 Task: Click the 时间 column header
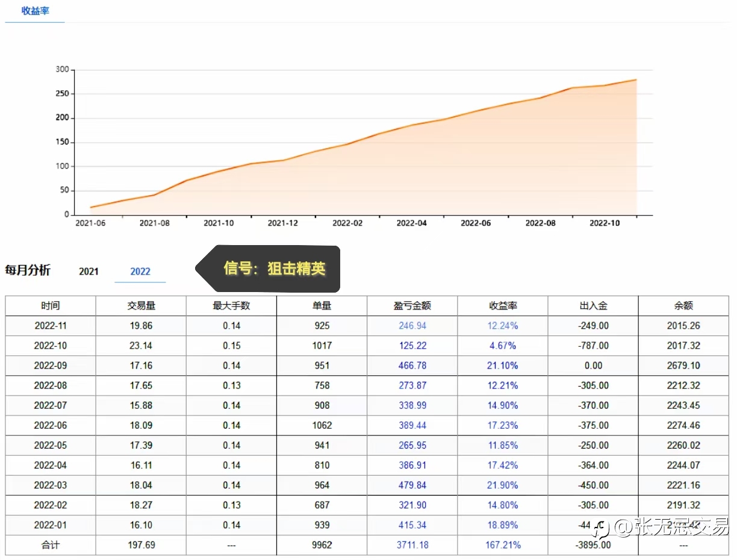(x=51, y=306)
